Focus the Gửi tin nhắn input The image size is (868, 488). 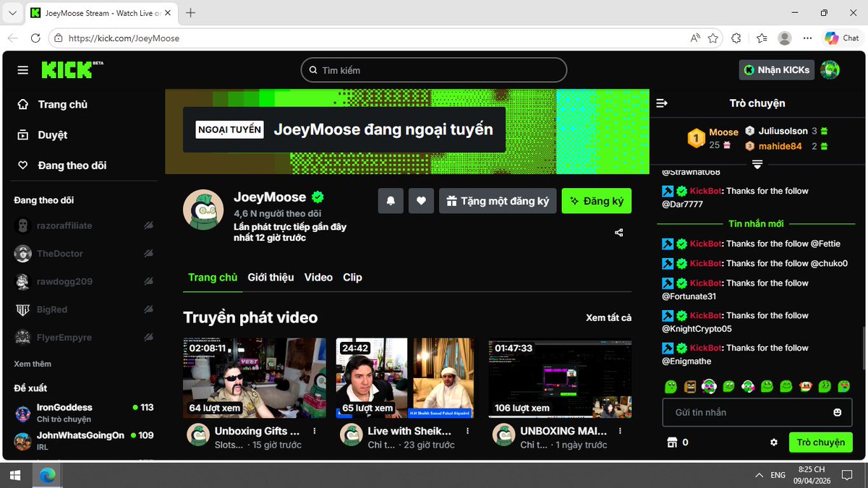click(757, 412)
